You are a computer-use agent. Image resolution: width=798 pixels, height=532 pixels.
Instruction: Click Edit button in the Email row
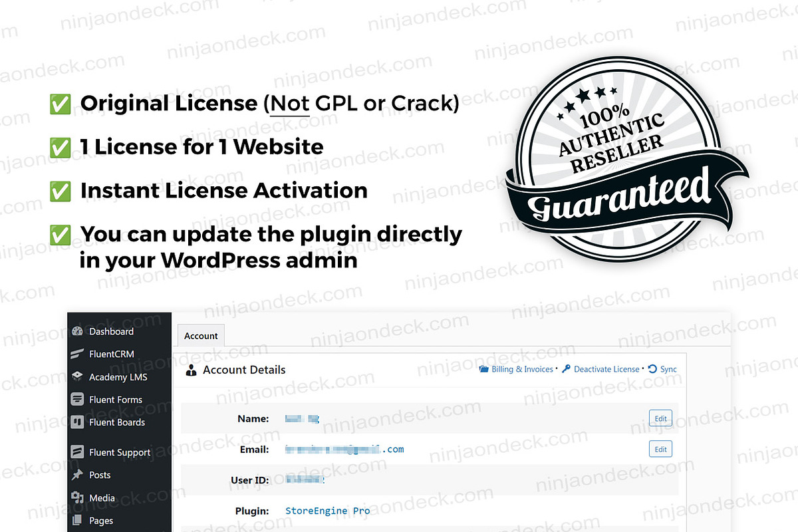point(660,450)
